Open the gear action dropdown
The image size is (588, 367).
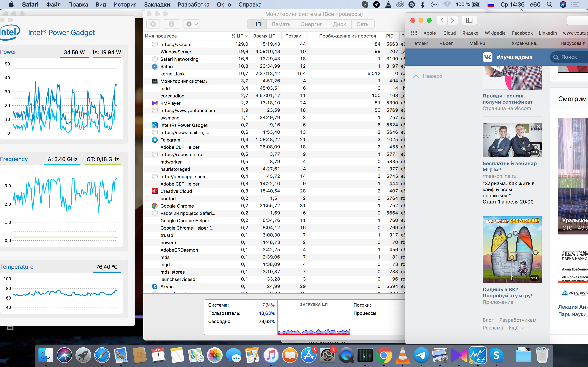192,24
